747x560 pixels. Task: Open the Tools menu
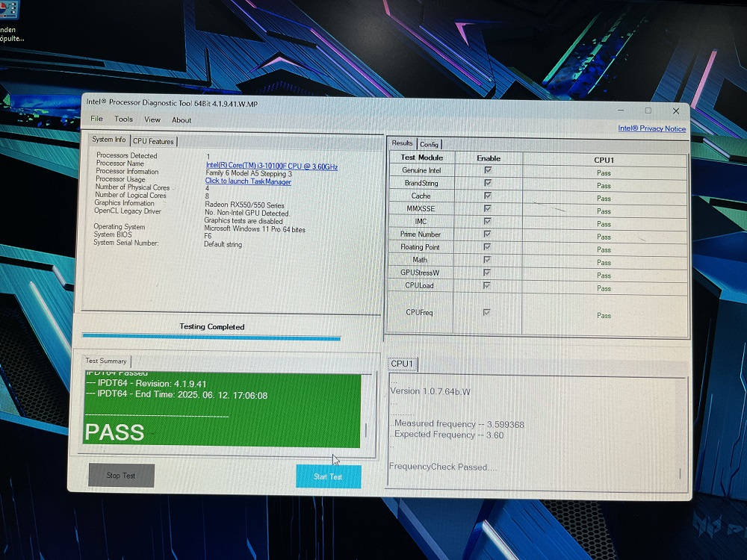coord(123,119)
